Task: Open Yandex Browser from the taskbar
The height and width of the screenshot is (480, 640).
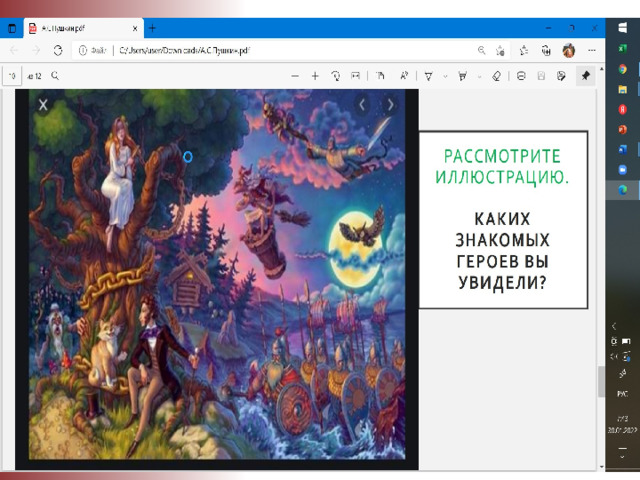Action: click(622, 109)
